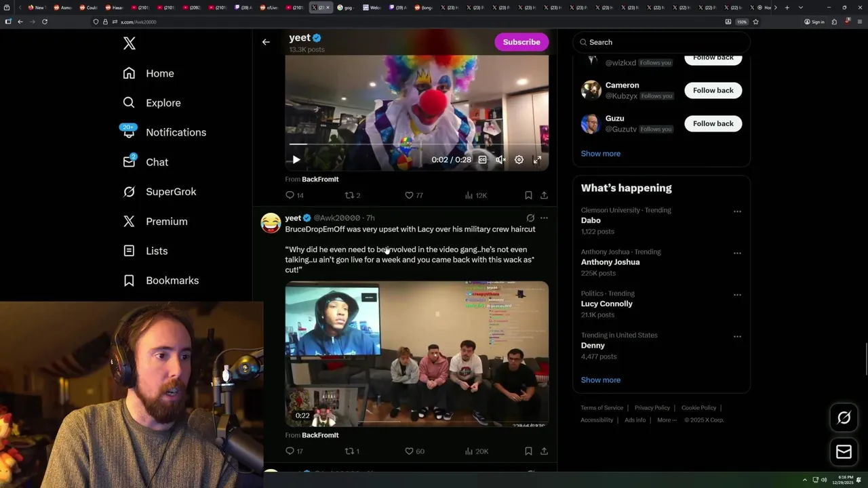This screenshot has height=488, width=868.
Task: Enter fullscreen on the clown video
Action: click(537, 160)
